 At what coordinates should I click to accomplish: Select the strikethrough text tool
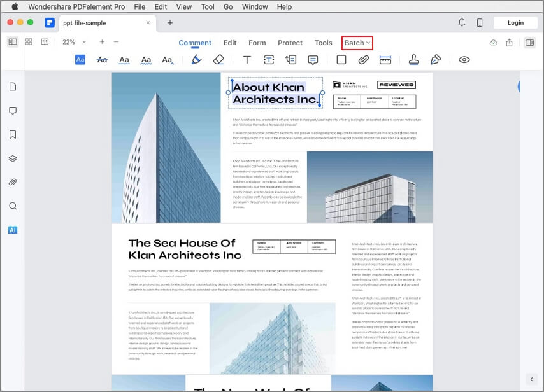(102, 60)
